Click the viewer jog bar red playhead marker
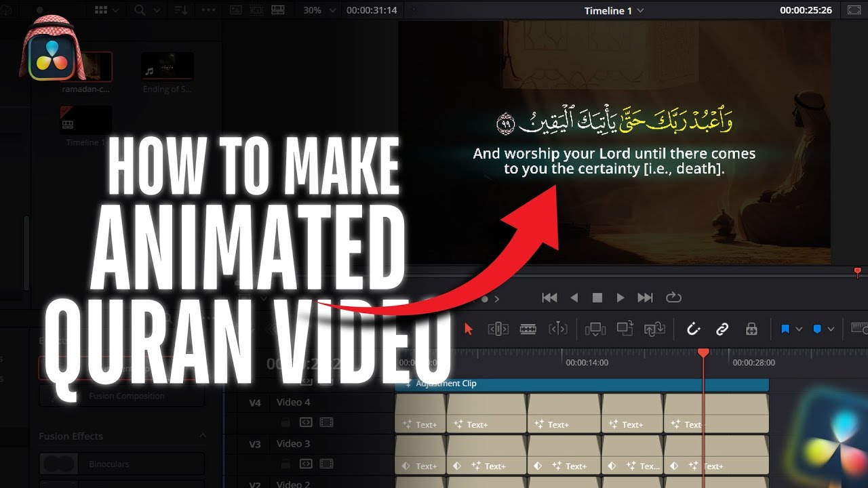The height and width of the screenshot is (488, 868). (x=857, y=272)
